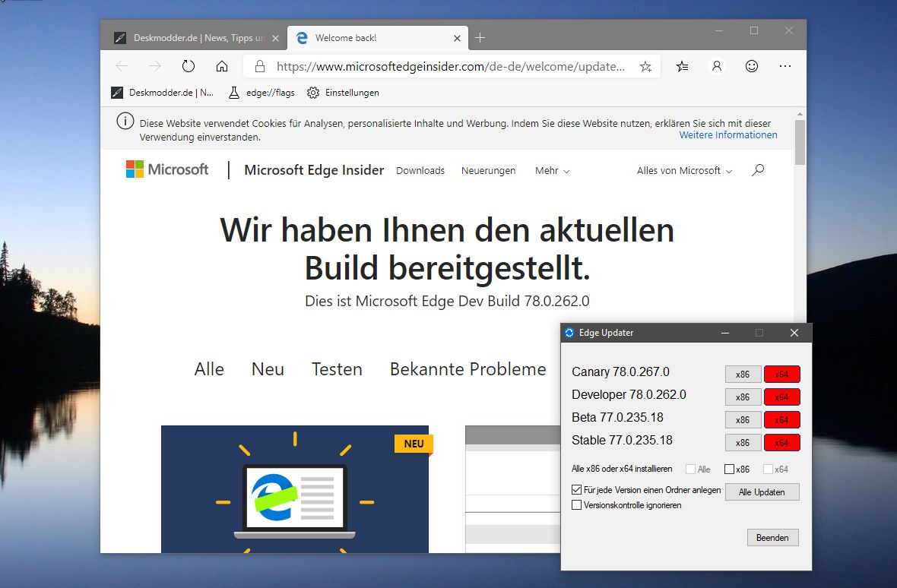This screenshot has width=897, height=588.
Task: Add this page to favorites with the star
Action: pos(646,67)
